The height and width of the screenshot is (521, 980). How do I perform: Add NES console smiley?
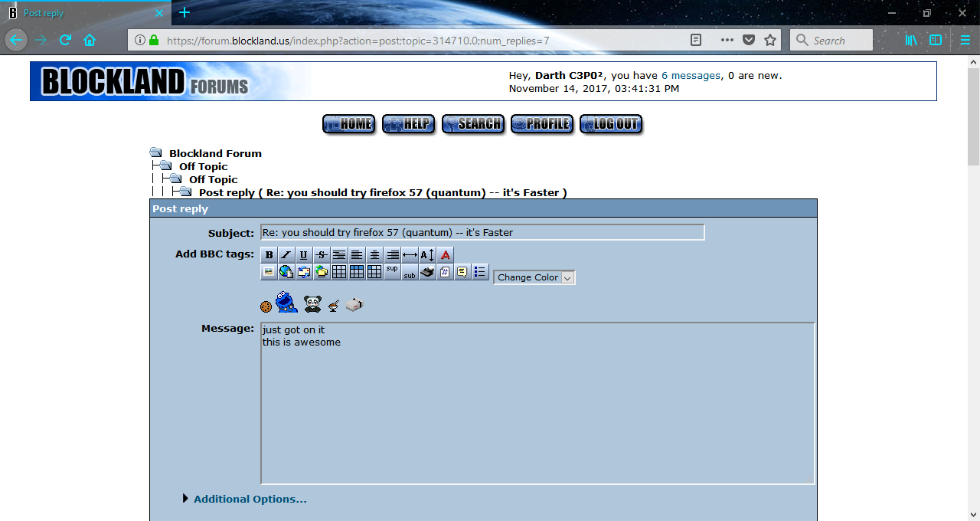click(354, 304)
